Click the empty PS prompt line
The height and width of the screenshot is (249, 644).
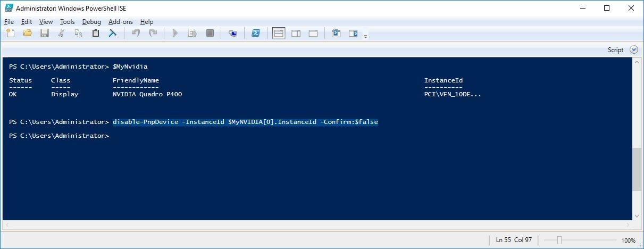click(59, 136)
